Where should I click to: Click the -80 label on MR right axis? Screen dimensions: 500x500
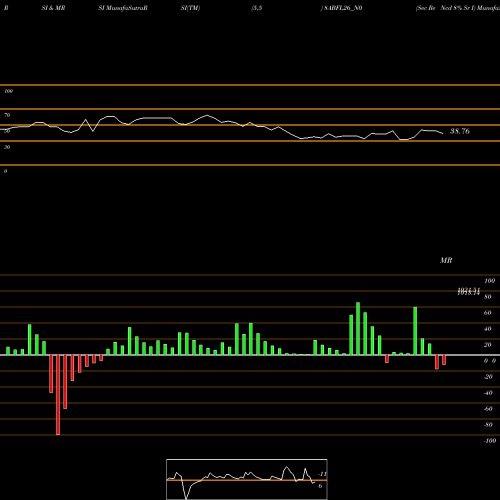(488, 425)
